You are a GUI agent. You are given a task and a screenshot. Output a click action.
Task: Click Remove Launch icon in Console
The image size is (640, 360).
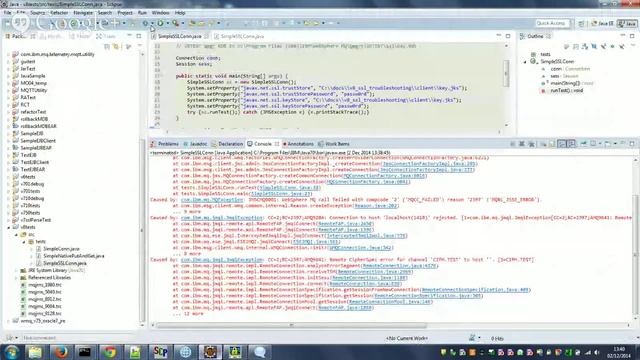click(522, 144)
